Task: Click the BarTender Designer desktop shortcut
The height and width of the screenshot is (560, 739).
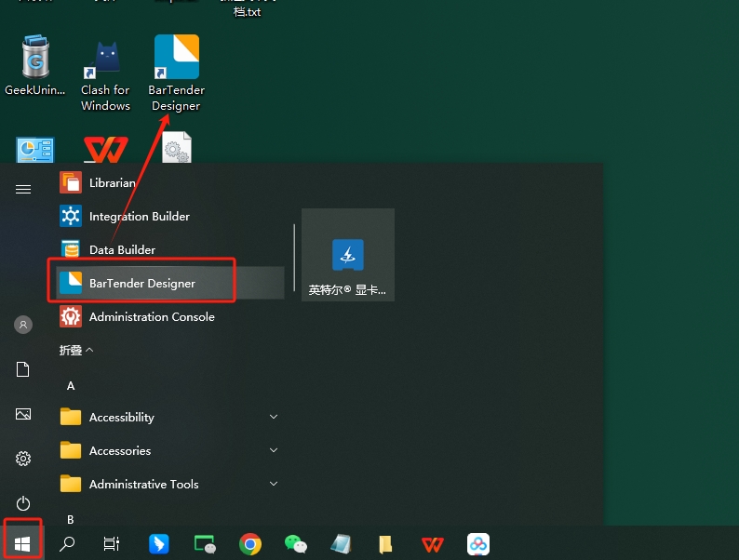Action: point(176,73)
